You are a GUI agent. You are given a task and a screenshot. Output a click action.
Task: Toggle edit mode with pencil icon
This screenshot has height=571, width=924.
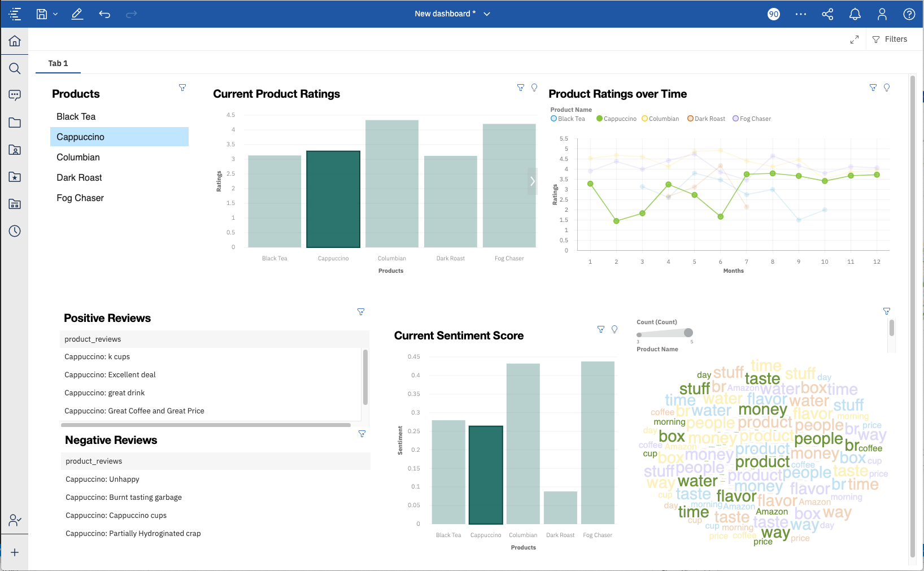(77, 14)
